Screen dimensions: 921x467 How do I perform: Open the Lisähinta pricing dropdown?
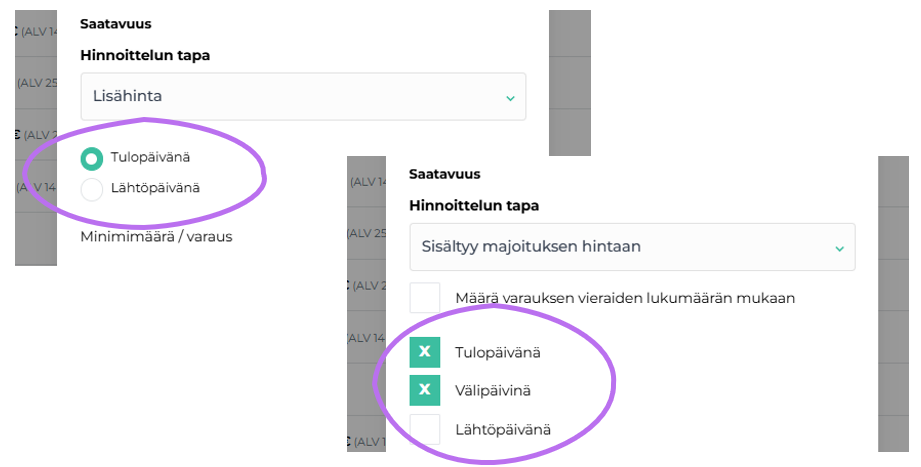[302, 97]
